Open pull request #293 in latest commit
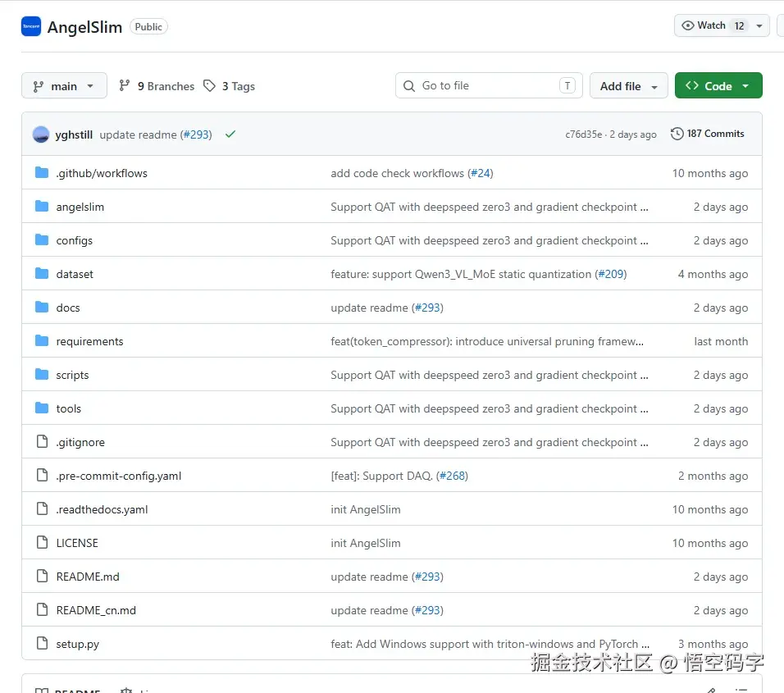The height and width of the screenshot is (693, 784). [x=196, y=134]
